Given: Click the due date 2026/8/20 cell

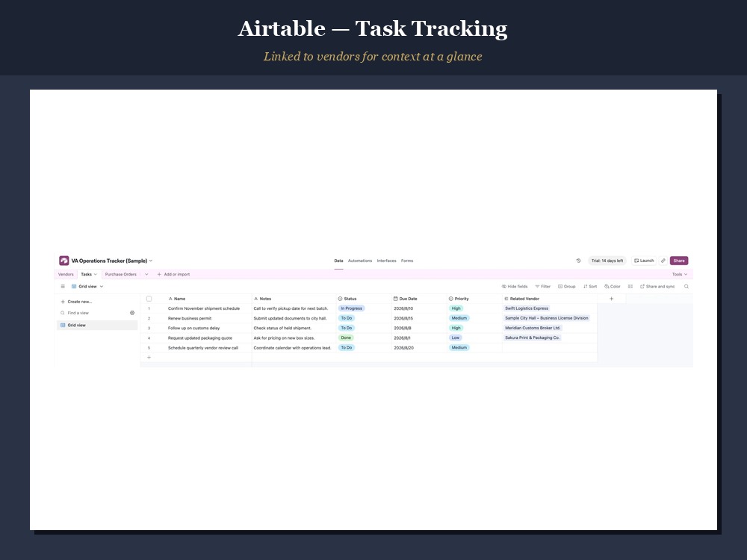Looking at the screenshot, I should (419, 348).
